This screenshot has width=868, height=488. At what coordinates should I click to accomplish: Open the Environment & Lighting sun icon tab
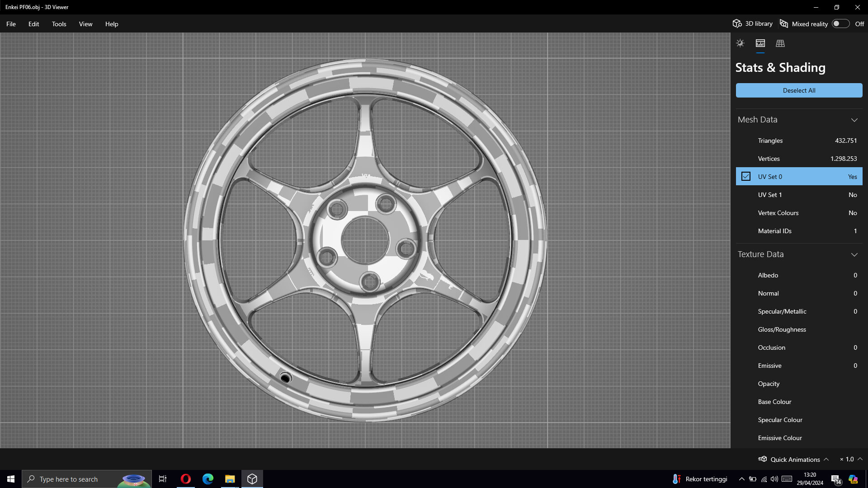coord(740,43)
